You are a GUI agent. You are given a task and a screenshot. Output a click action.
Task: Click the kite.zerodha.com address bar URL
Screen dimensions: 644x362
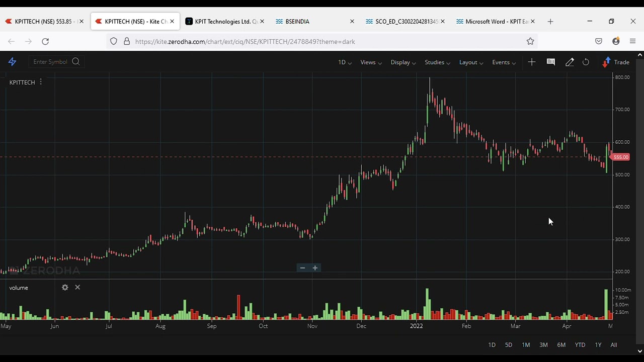pos(245,42)
